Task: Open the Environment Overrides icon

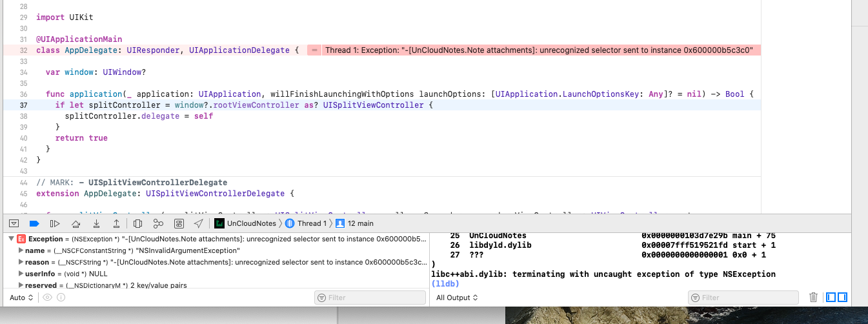Action: (x=179, y=223)
